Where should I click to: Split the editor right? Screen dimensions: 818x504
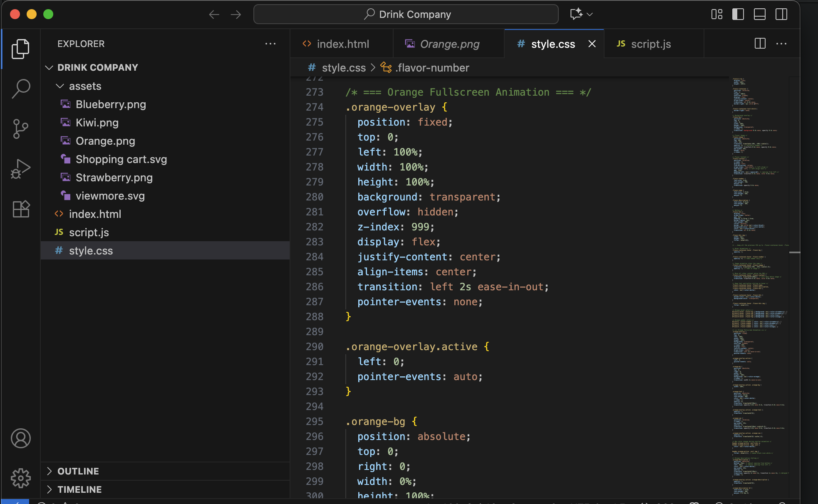[x=760, y=44]
